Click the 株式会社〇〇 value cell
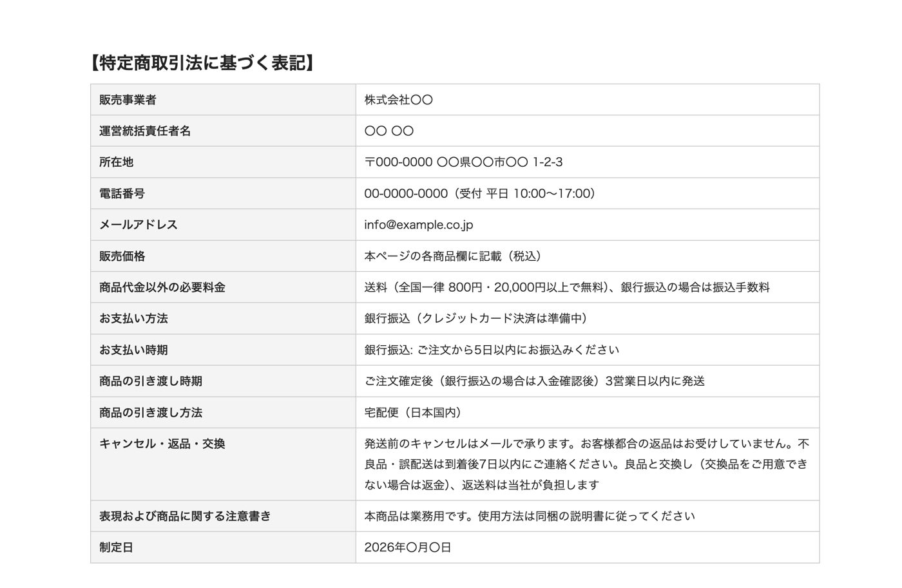 (x=588, y=100)
